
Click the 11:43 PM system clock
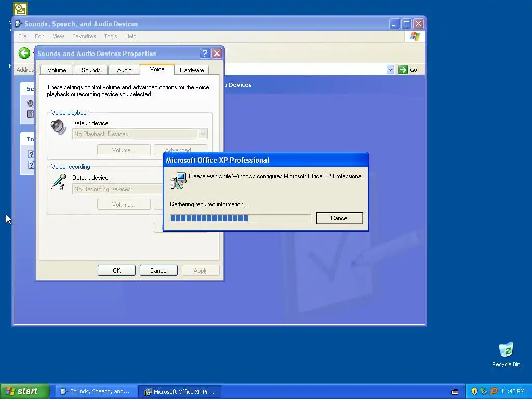tap(512, 391)
